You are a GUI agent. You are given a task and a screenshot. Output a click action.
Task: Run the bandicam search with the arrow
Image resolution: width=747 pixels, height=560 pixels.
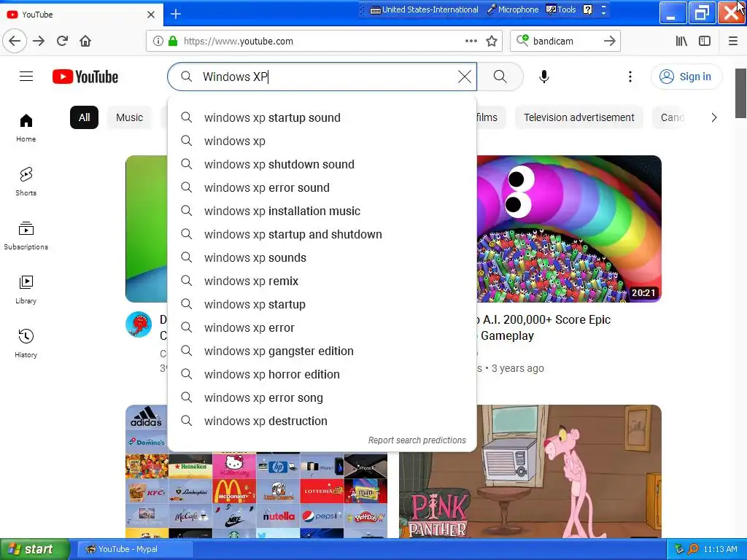[x=609, y=41]
